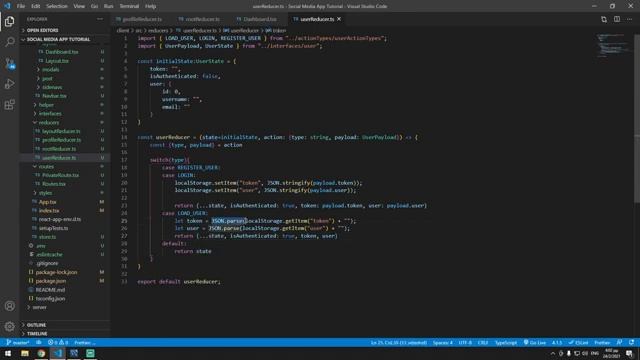Viewport: 640px width, 360px height.
Task: Click the ESLint status bar item
Action: tap(578, 342)
